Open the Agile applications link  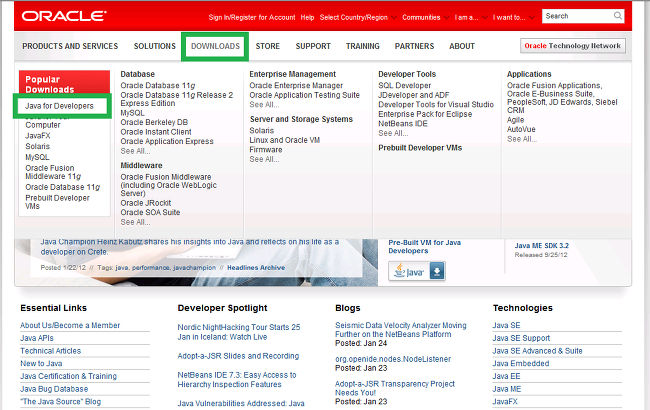pos(515,120)
